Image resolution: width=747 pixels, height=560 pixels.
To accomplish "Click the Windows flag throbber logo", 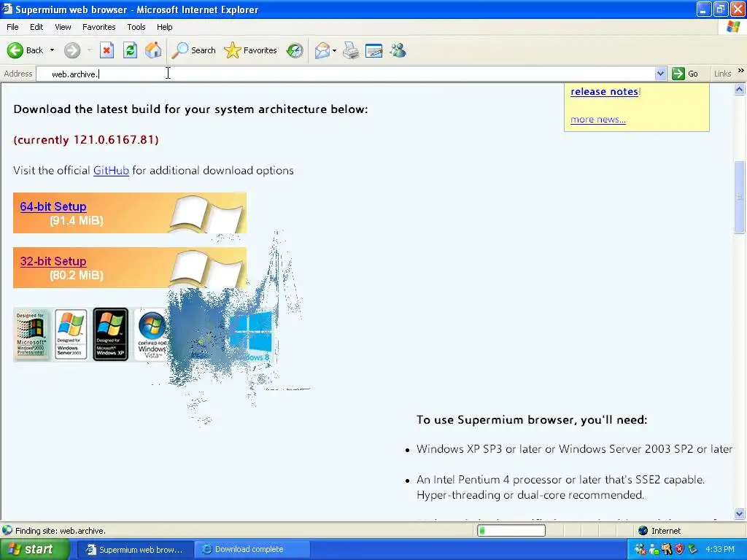I will click(733, 27).
